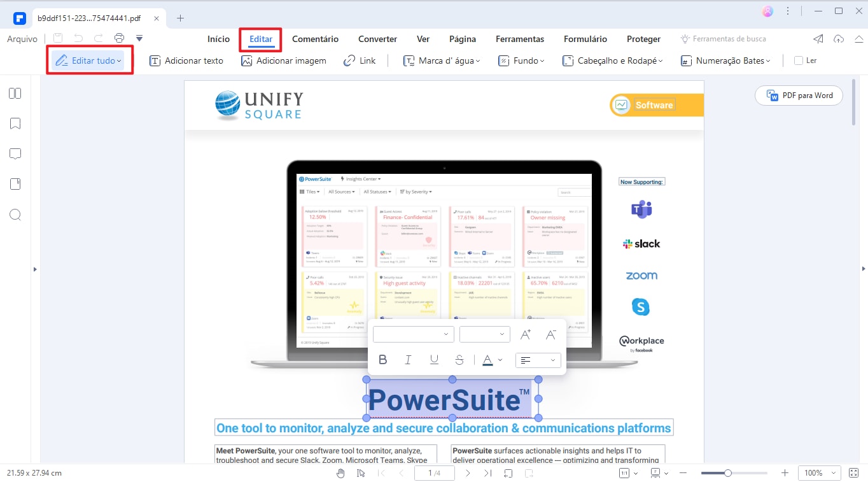868x482 pixels.
Task: Switch to the Início tab
Action: click(x=218, y=39)
